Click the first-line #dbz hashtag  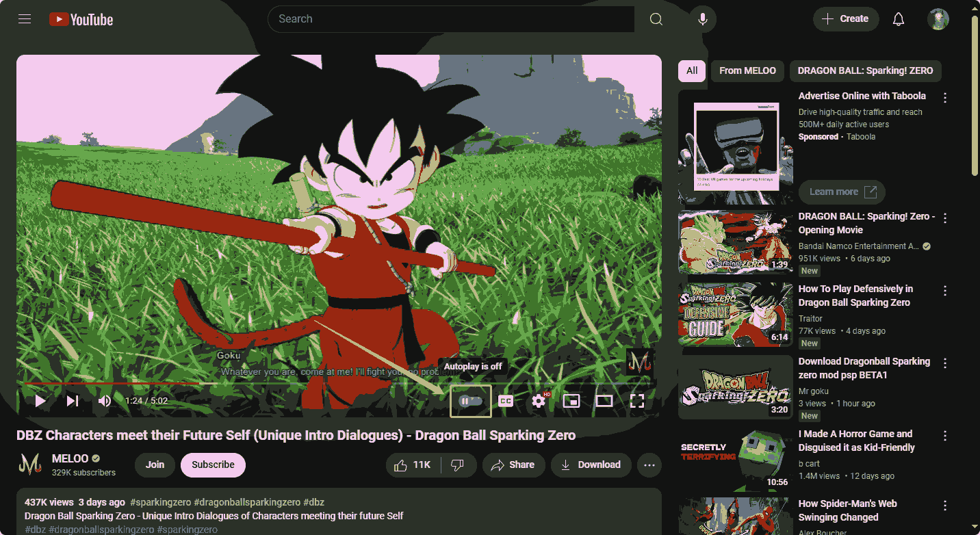[x=314, y=502]
